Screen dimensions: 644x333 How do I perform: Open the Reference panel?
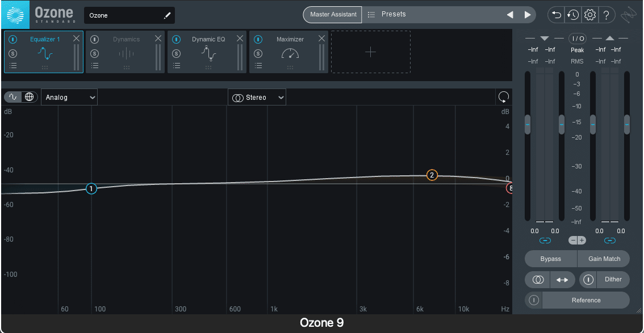(x=586, y=300)
